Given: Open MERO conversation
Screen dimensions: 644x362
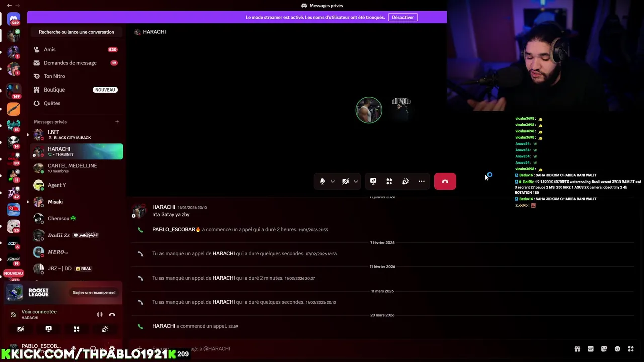Looking at the screenshot, I should (76, 252).
